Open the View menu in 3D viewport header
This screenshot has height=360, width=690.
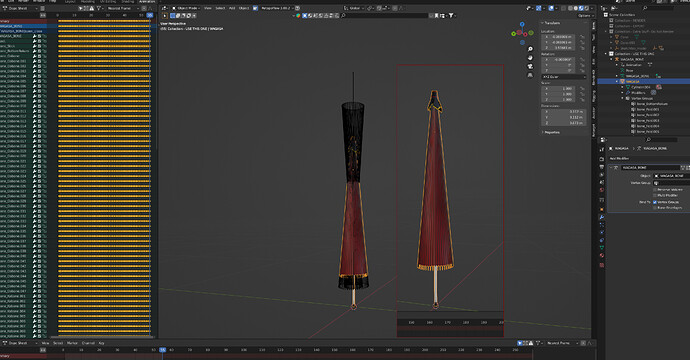pyautogui.click(x=208, y=8)
